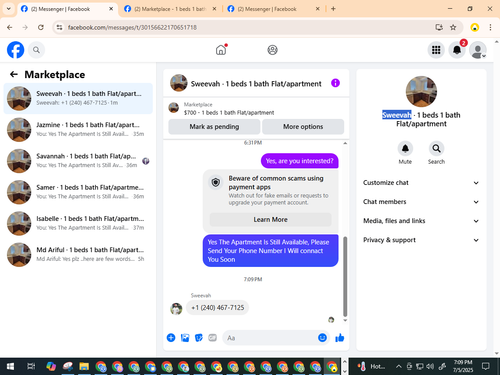Go back in browser history
The width and height of the screenshot is (500, 375).
click(x=10, y=27)
